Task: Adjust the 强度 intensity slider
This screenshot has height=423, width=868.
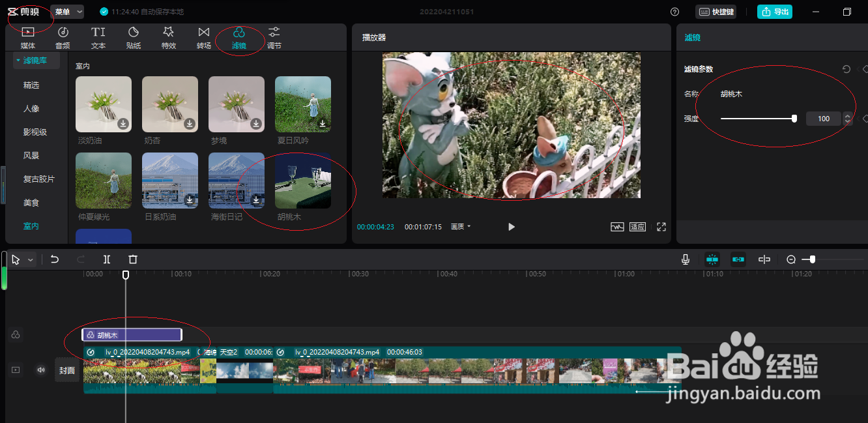Action: (757, 119)
